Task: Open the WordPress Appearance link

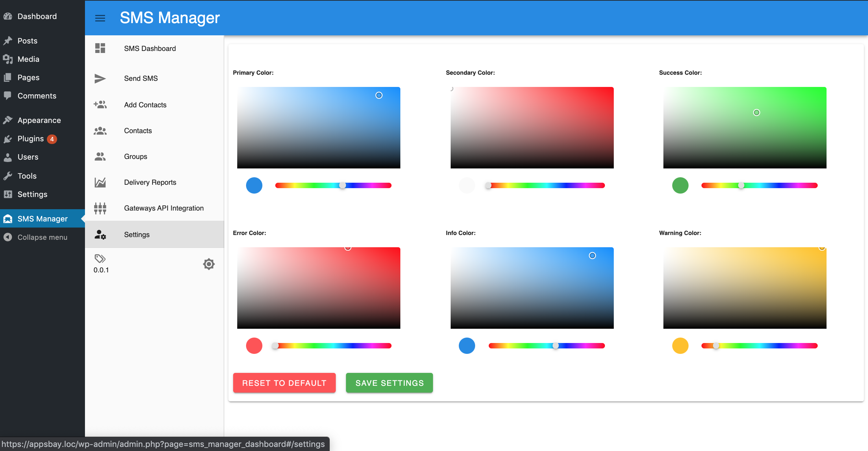Action: tap(39, 120)
